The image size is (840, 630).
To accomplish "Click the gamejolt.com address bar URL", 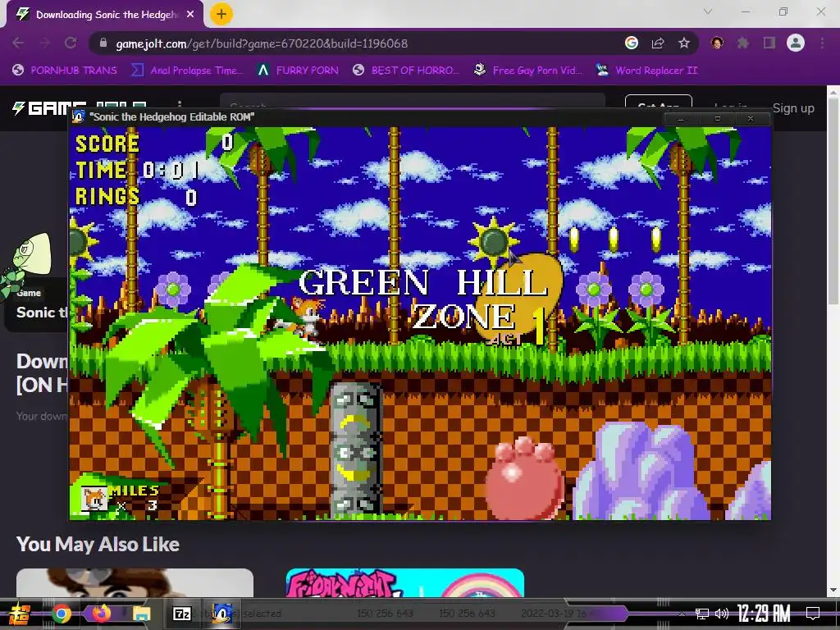I will coord(262,43).
